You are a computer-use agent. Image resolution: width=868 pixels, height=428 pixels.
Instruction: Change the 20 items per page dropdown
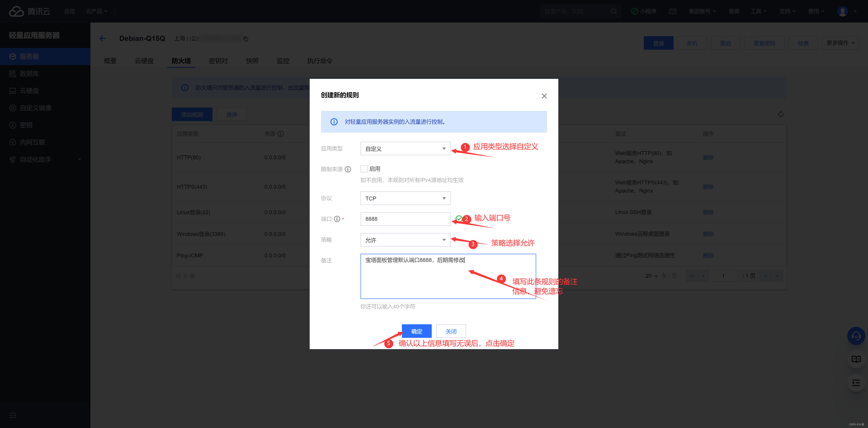click(x=651, y=276)
